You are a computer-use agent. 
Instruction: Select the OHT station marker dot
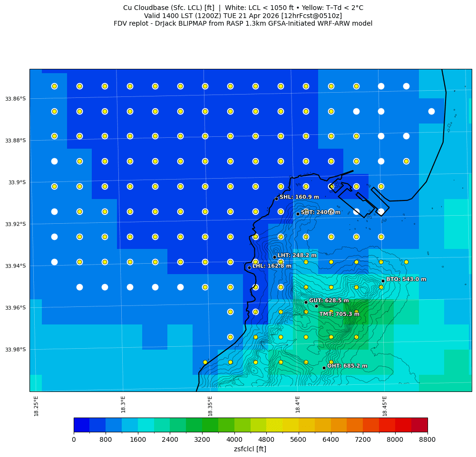(324, 368)
